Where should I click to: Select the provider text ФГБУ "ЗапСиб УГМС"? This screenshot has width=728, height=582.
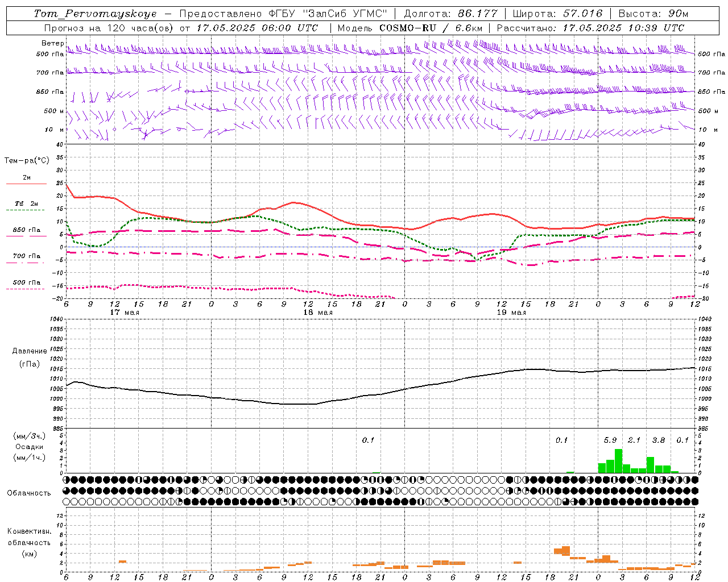[x=327, y=13]
